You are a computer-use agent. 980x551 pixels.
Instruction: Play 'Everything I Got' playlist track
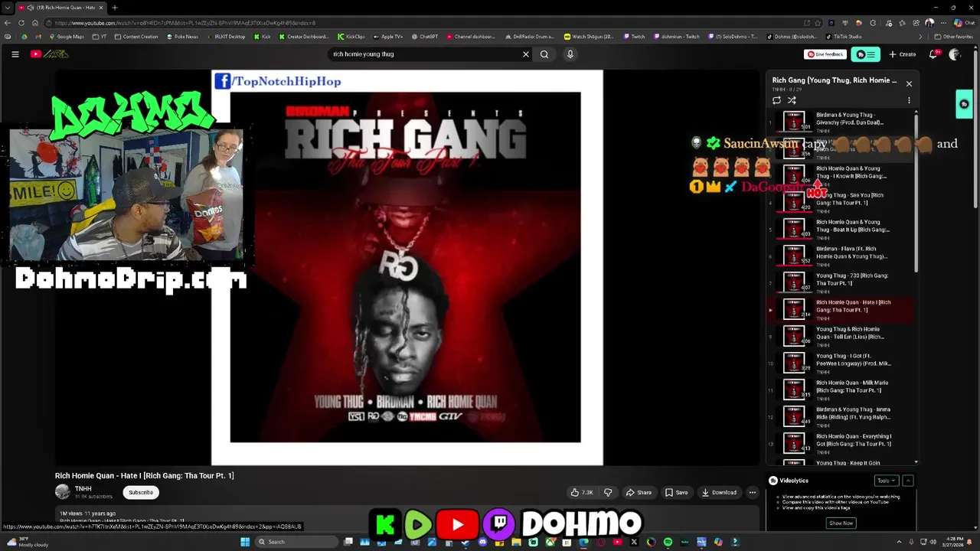(x=841, y=443)
